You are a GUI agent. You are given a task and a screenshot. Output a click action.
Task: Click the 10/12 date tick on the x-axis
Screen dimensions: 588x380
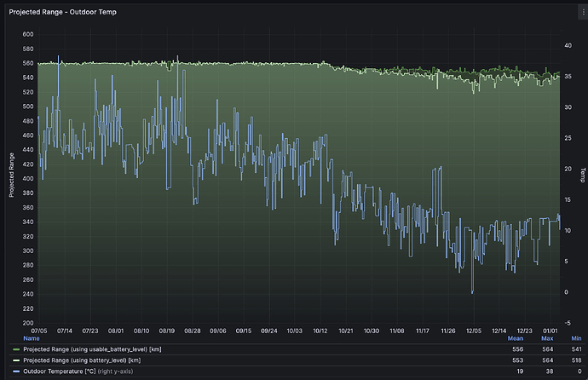tap(320, 331)
